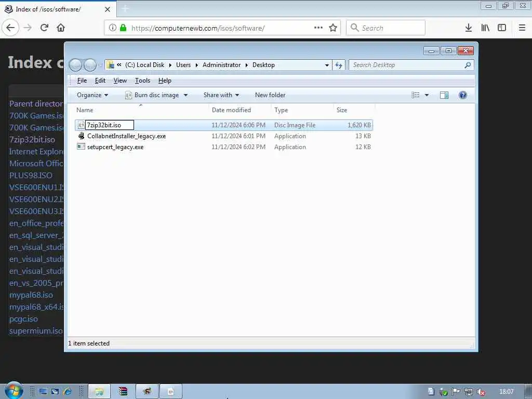The width and height of the screenshot is (532, 399).
Task: Open the View menu in Explorer
Action: click(120, 81)
